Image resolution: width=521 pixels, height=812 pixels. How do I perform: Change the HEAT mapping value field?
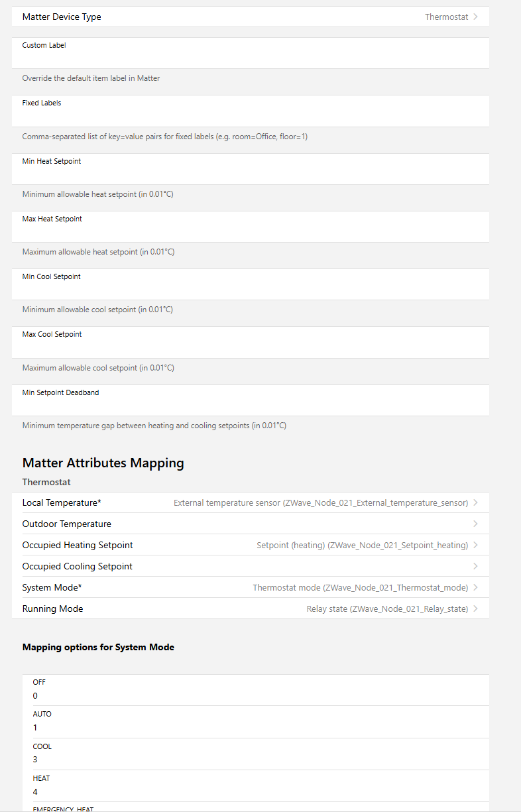[259, 791]
